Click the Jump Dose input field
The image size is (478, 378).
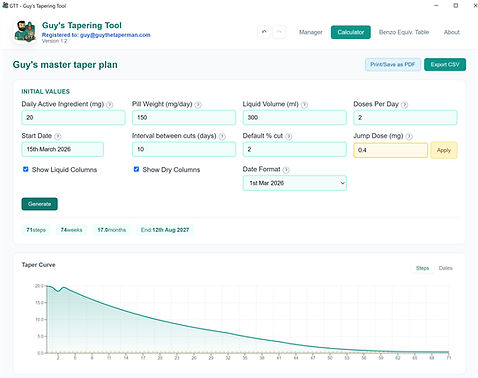point(391,150)
